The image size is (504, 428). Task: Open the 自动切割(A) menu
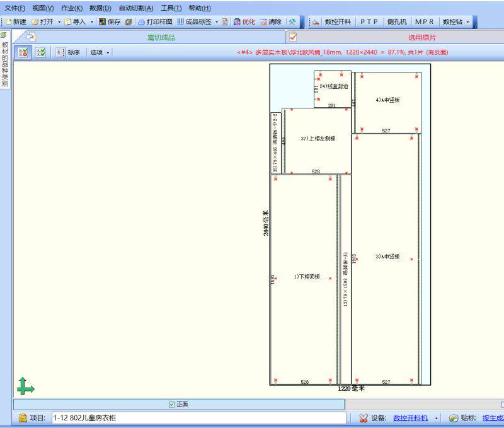pyautogui.click(x=136, y=8)
